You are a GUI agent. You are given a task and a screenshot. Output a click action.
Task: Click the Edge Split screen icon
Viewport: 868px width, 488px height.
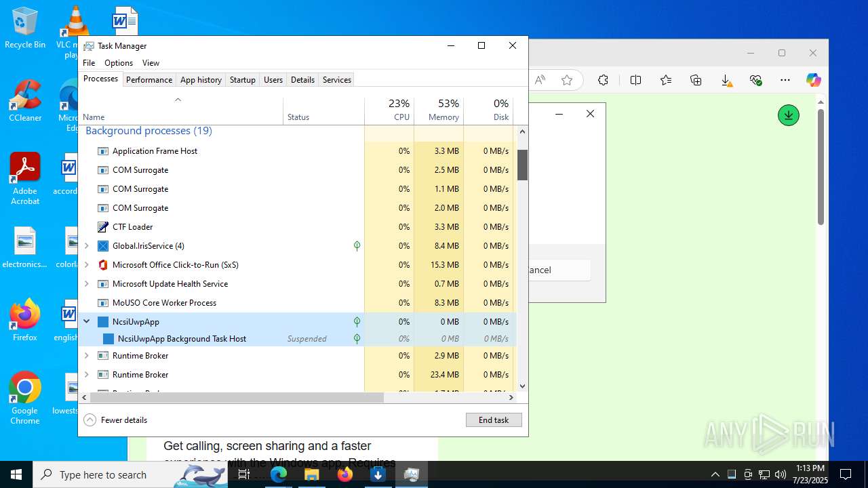tap(635, 80)
